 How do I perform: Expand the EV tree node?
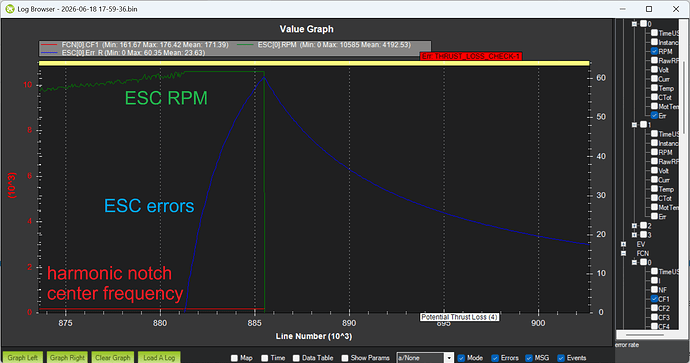[x=624, y=244]
